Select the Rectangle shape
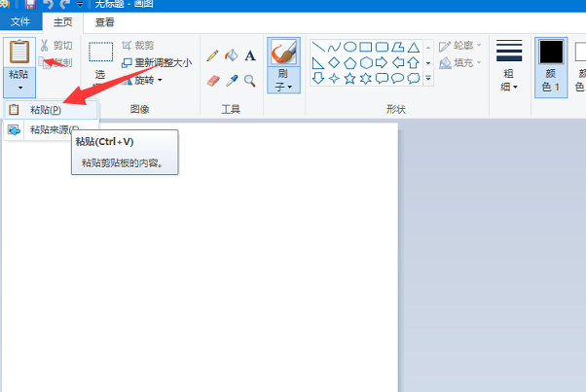The image size is (586, 392). [x=365, y=47]
